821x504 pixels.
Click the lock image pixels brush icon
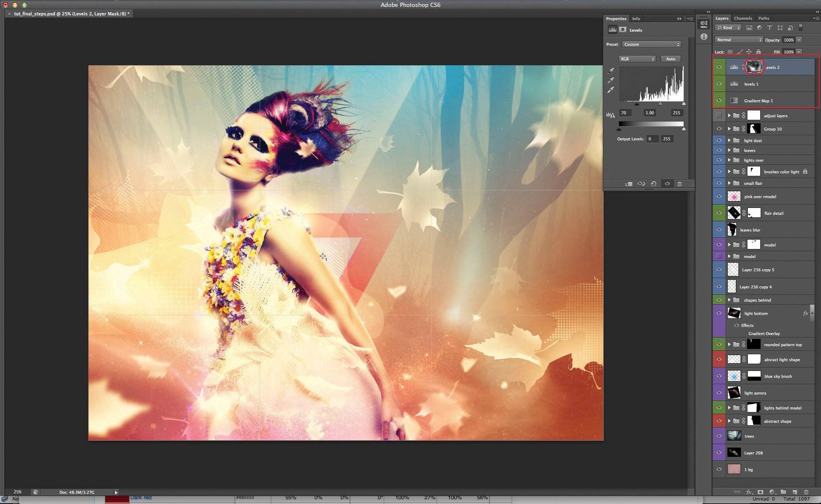tap(740, 52)
